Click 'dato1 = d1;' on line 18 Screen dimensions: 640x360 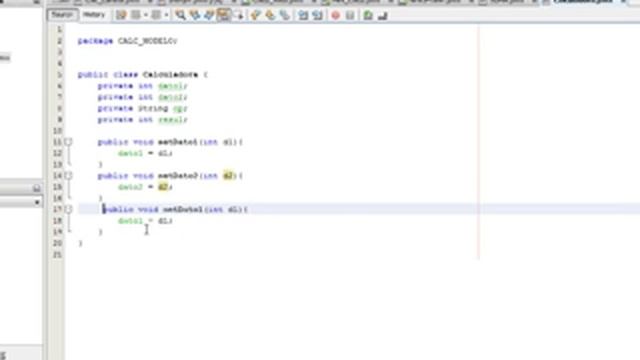pos(145,221)
